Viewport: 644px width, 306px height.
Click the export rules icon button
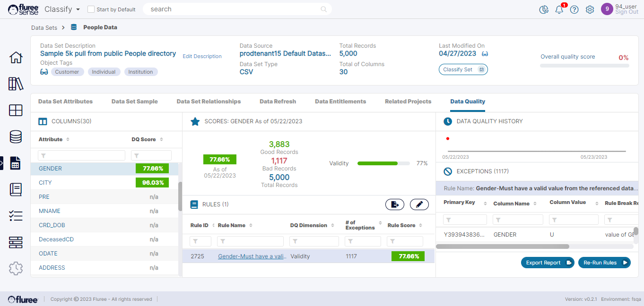coord(395,204)
